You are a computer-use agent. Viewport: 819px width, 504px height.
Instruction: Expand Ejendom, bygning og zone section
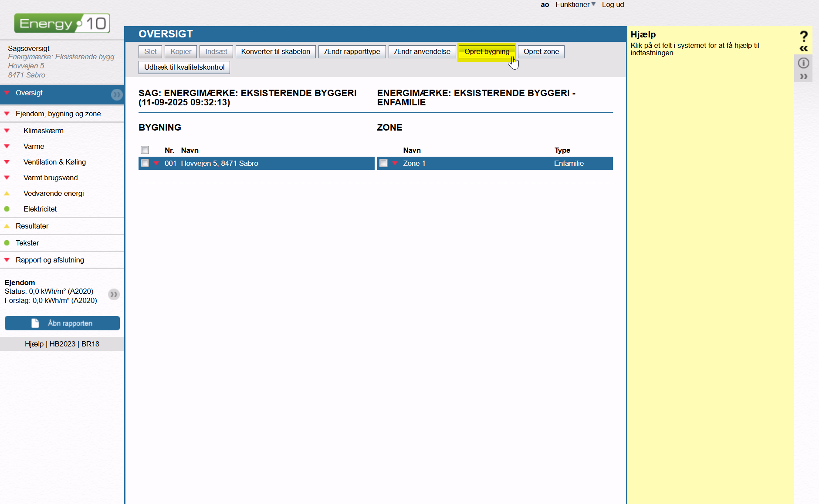click(x=58, y=114)
